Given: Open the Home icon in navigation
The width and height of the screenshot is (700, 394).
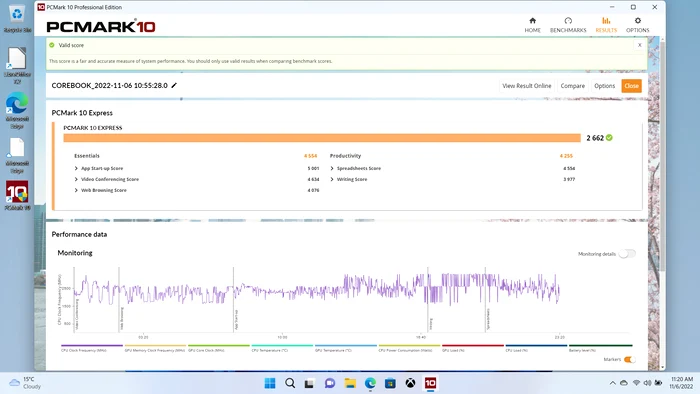Looking at the screenshot, I should [x=532, y=21].
